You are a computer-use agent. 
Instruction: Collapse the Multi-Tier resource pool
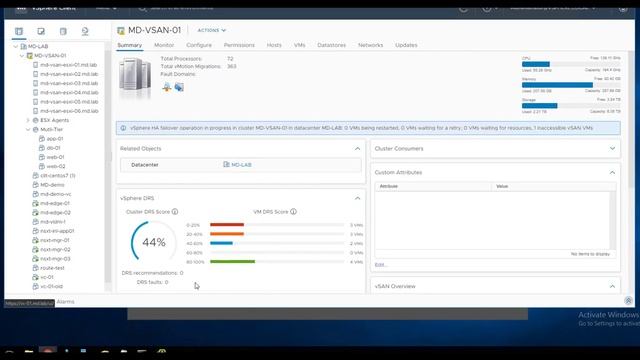point(28,129)
